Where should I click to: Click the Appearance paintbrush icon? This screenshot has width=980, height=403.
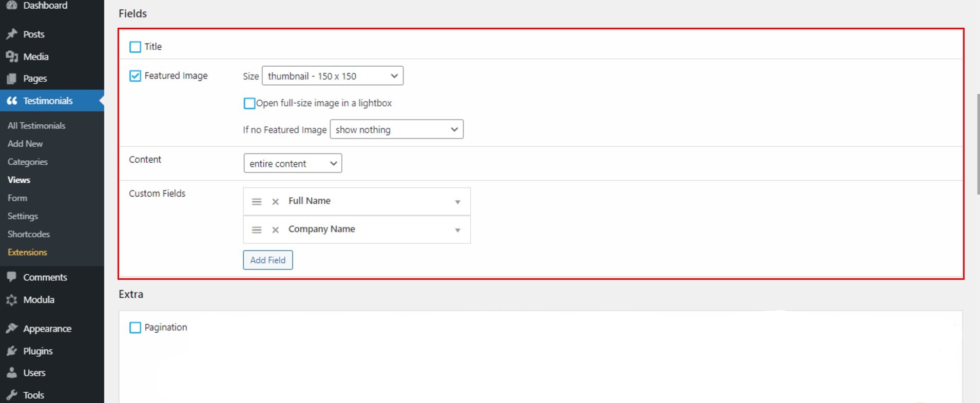[12, 329]
